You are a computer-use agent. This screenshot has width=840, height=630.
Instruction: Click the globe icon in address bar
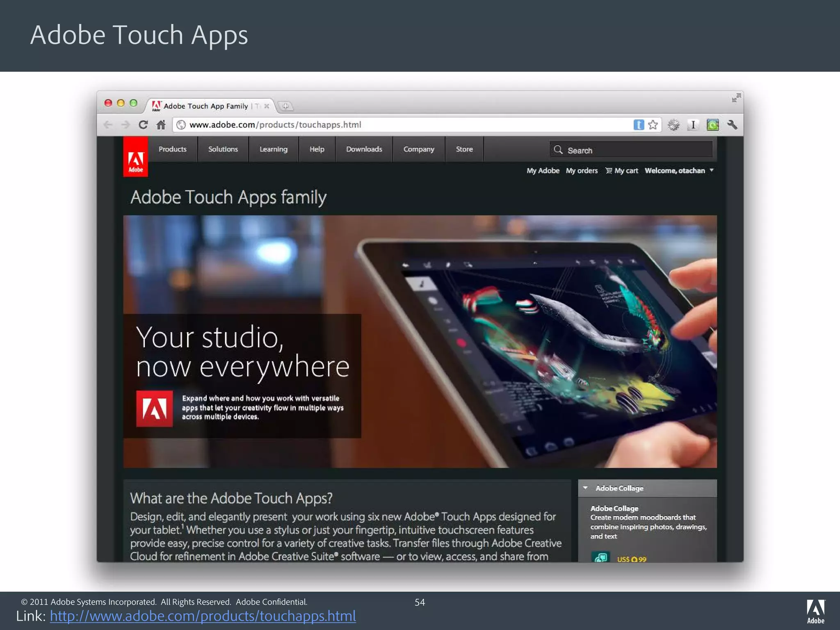(181, 125)
